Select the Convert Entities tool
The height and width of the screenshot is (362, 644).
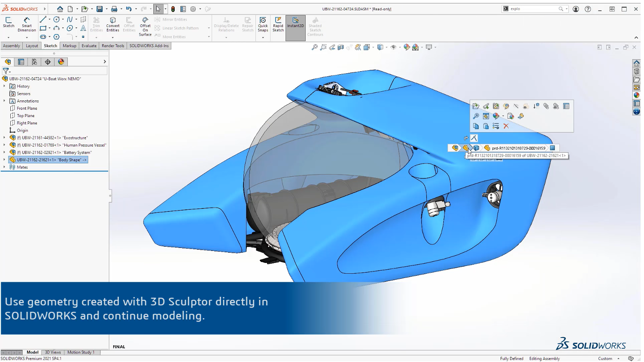[113, 24]
